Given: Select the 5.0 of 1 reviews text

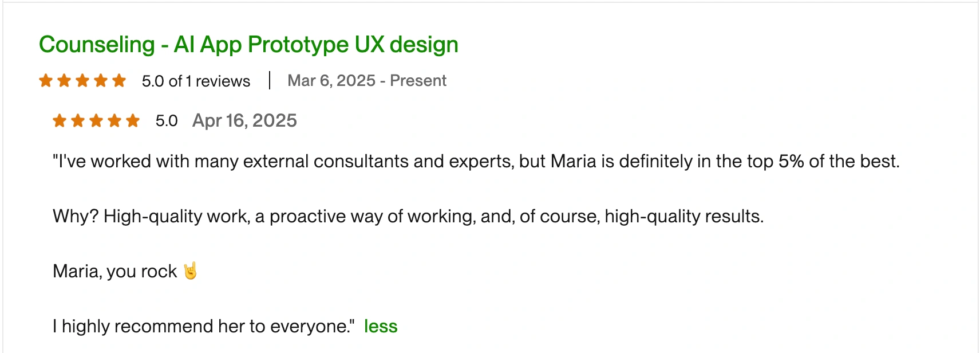Looking at the screenshot, I should pos(196,81).
